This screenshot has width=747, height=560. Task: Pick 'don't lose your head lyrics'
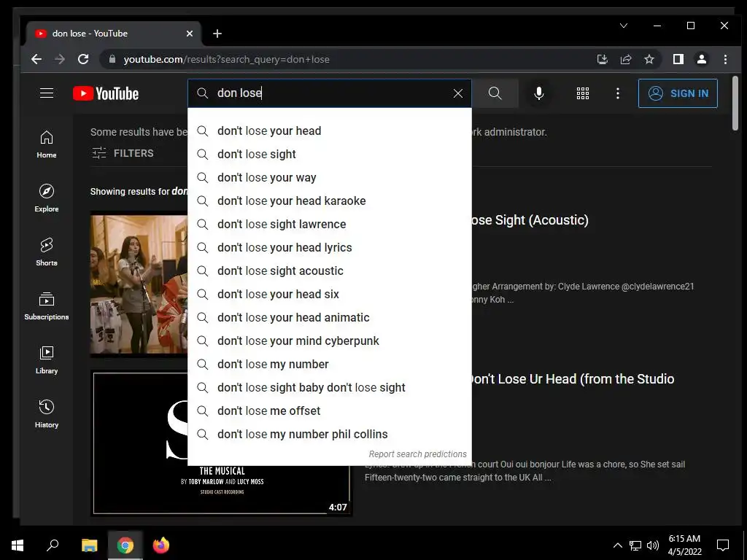coord(330,248)
